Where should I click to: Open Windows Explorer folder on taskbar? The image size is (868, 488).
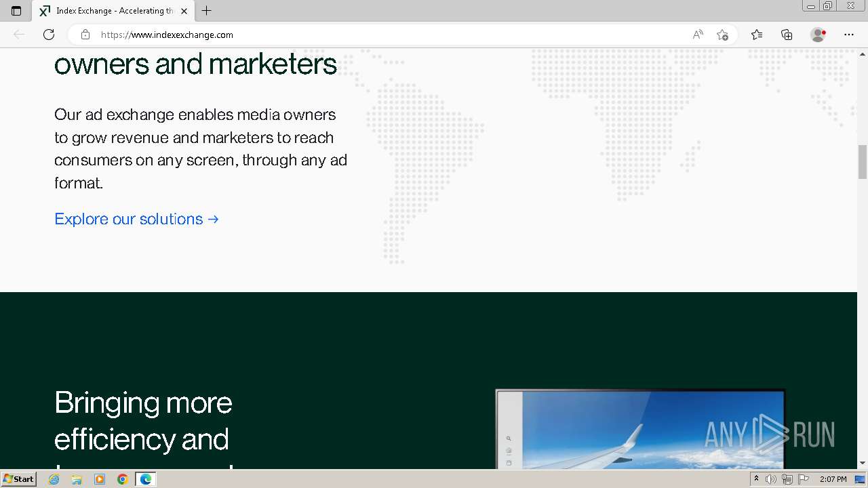tap(77, 479)
